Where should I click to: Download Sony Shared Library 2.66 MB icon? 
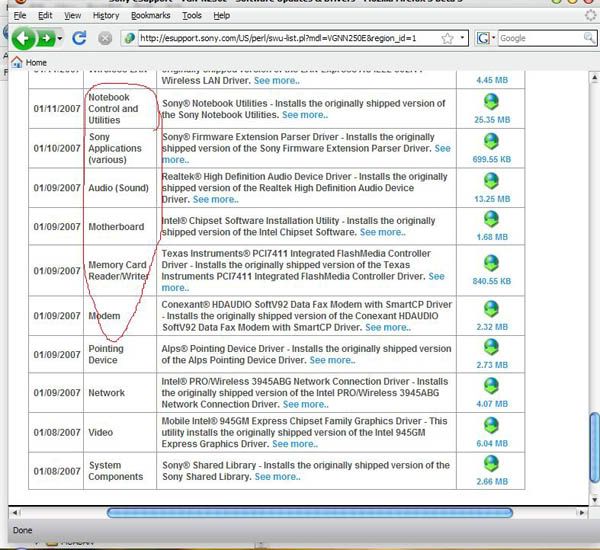pyautogui.click(x=491, y=464)
